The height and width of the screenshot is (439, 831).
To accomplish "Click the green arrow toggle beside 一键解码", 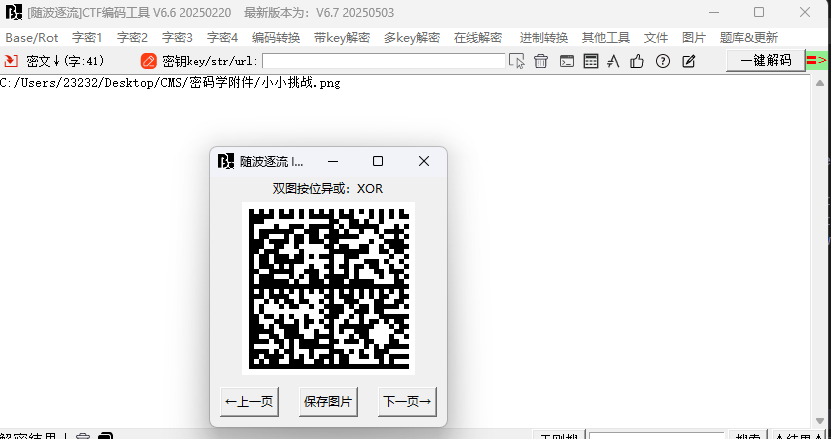I will point(817,60).
